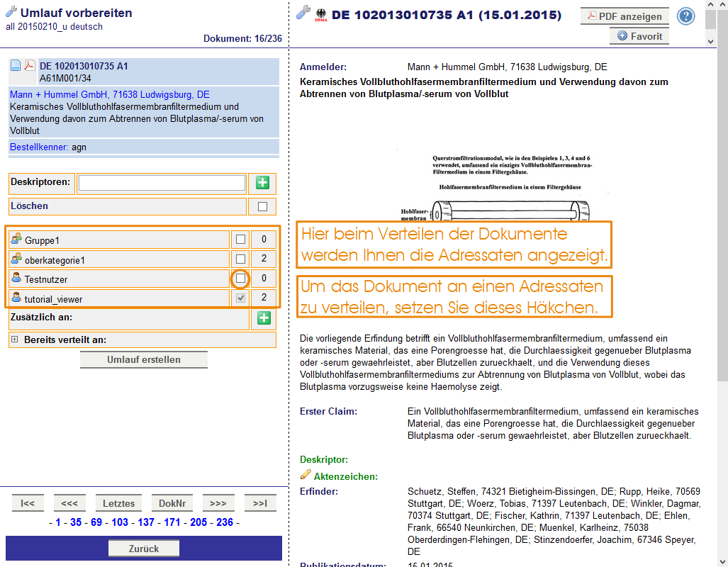Click the oberkategorie1 group icon
The height and width of the screenshot is (567, 728).
pos(16,259)
